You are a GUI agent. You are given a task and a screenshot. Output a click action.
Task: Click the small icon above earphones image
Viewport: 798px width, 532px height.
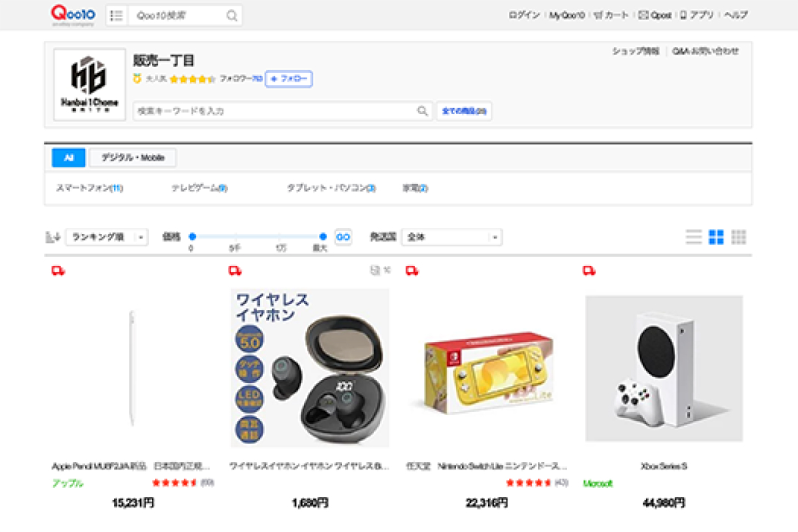[376, 270]
